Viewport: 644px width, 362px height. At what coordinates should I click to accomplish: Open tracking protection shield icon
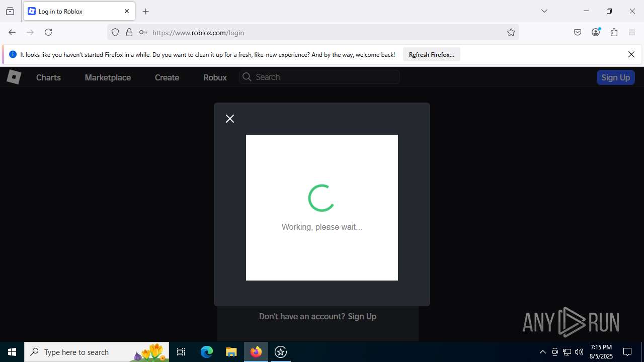[115, 32]
